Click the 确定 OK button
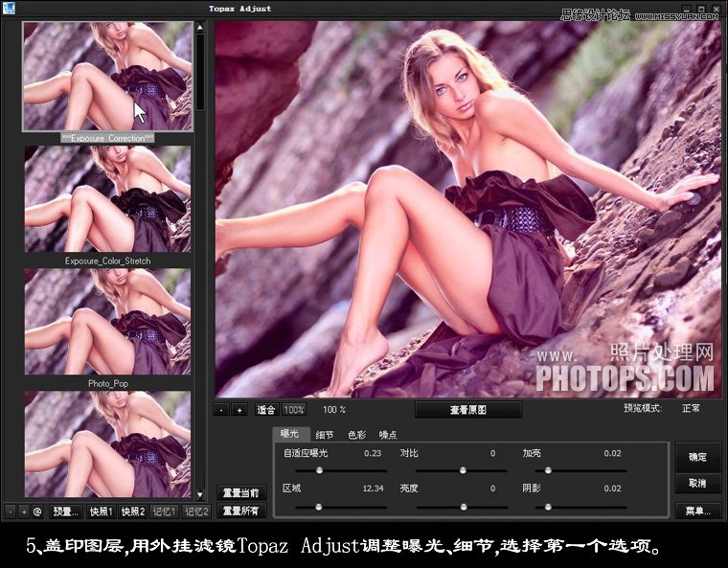This screenshot has height=568, width=728. [x=697, y=457]
